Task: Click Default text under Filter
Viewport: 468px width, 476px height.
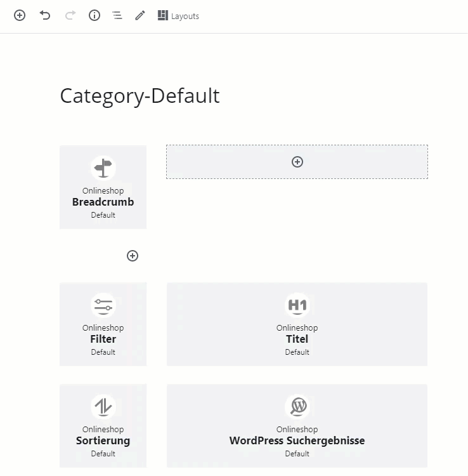Action: click(103, 352)
